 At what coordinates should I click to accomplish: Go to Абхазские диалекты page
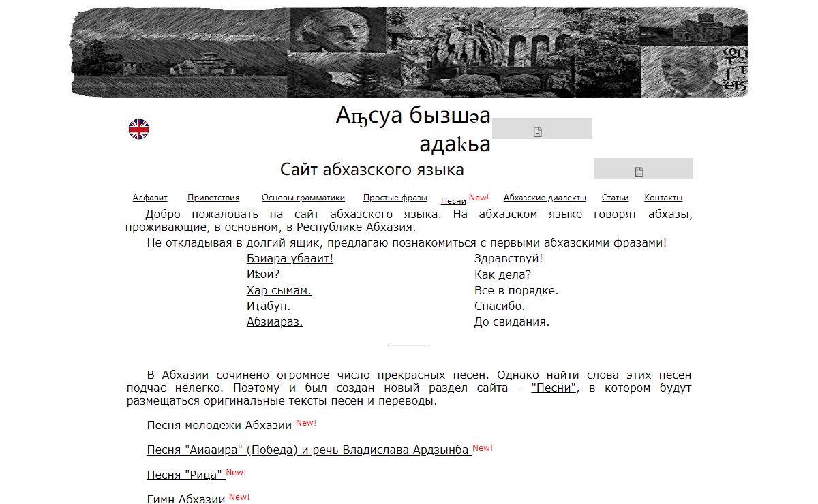pyautogui.click(x=545, y=198)
